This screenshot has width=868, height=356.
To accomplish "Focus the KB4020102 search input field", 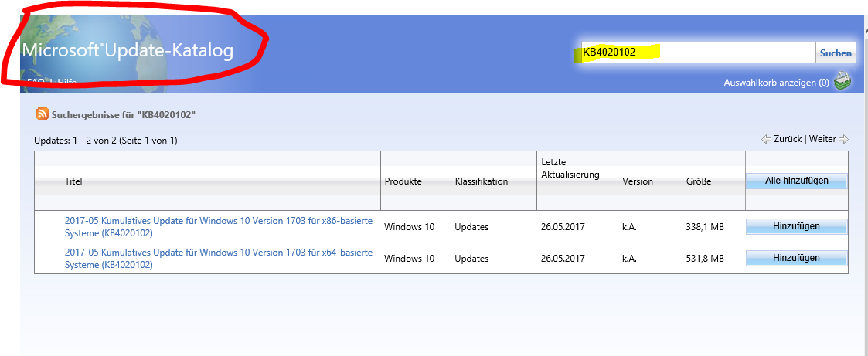I will [698, 53].
